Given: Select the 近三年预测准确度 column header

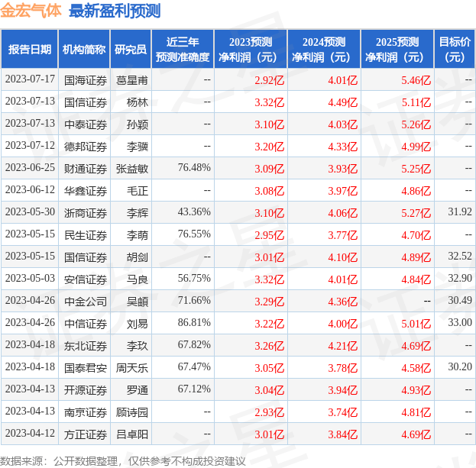Looking at the screenshot, I should [183, 49].
